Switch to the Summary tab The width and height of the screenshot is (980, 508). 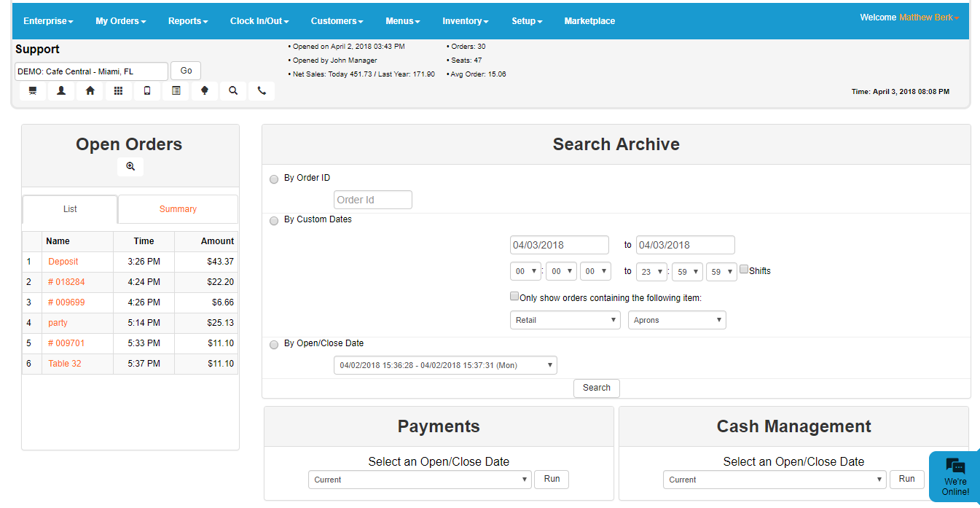[178, 209]
